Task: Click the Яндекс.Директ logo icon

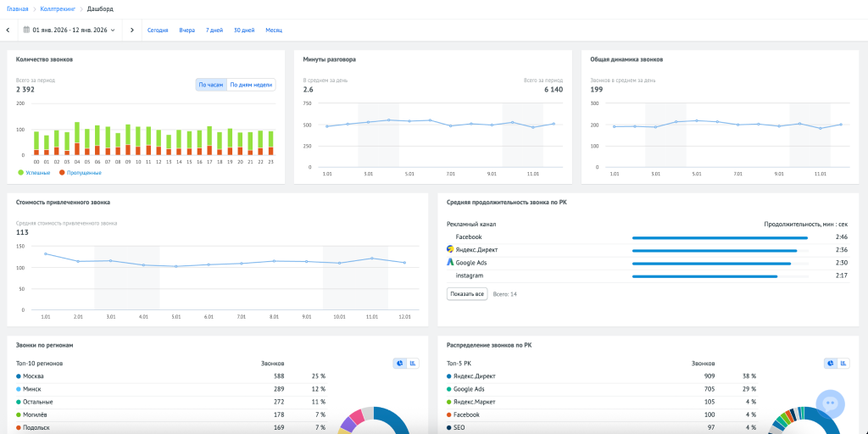Action: click(x=450, y=250)
